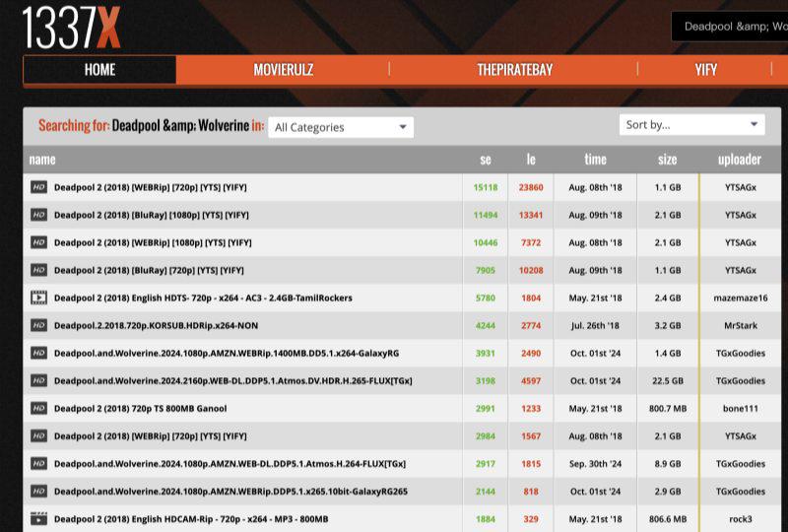Open uploader mazemaze16 profile
This screenshot has width=788, height=532.
(741, 298)
